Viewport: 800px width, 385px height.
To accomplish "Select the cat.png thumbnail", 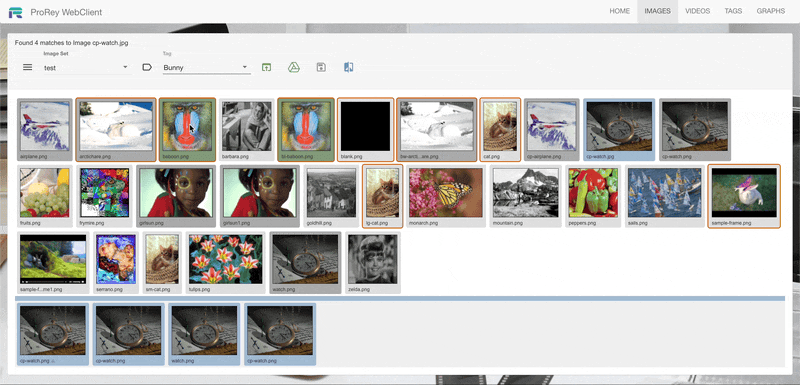I will tap(500, 130).
